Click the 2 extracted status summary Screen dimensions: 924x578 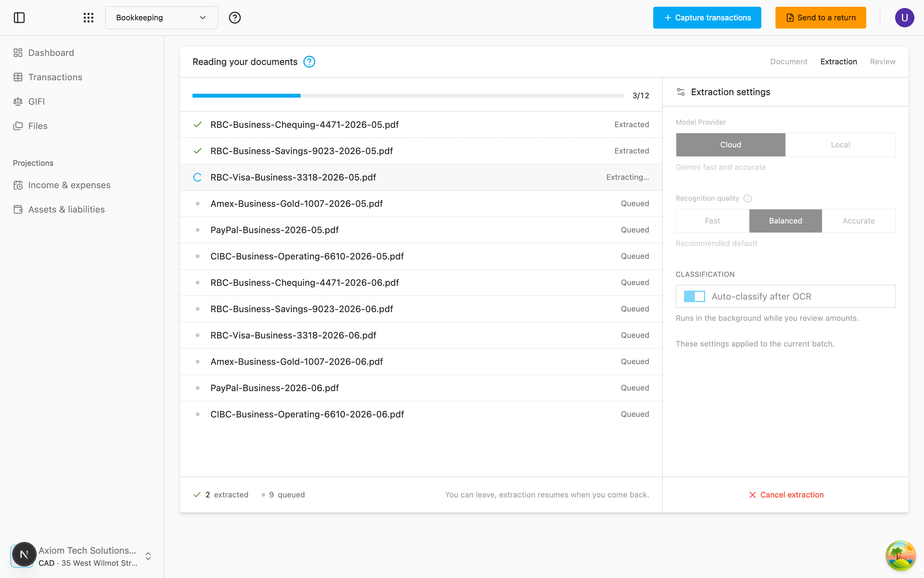point(221,495)
